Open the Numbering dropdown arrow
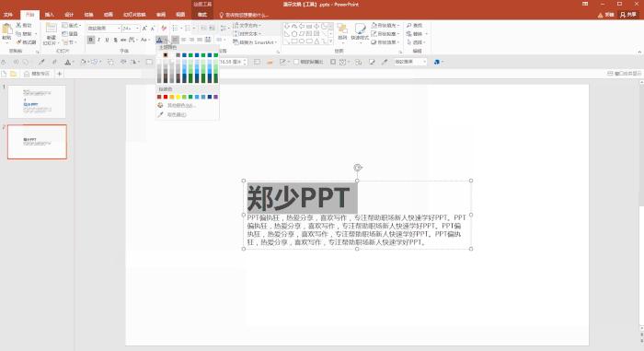The height and width of the screenshot is (351, 644). tap(194, 28)
